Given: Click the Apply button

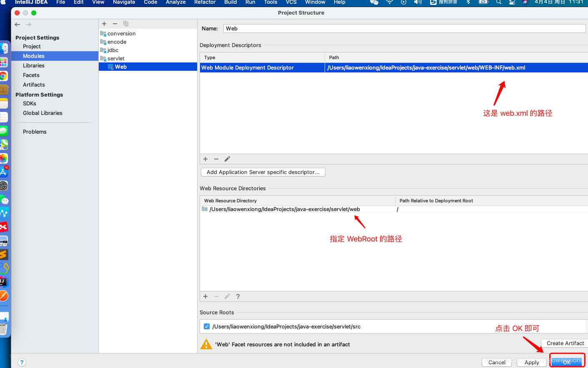Looking at the screenshot, I should pyautogui.click(x=532, y=362).
